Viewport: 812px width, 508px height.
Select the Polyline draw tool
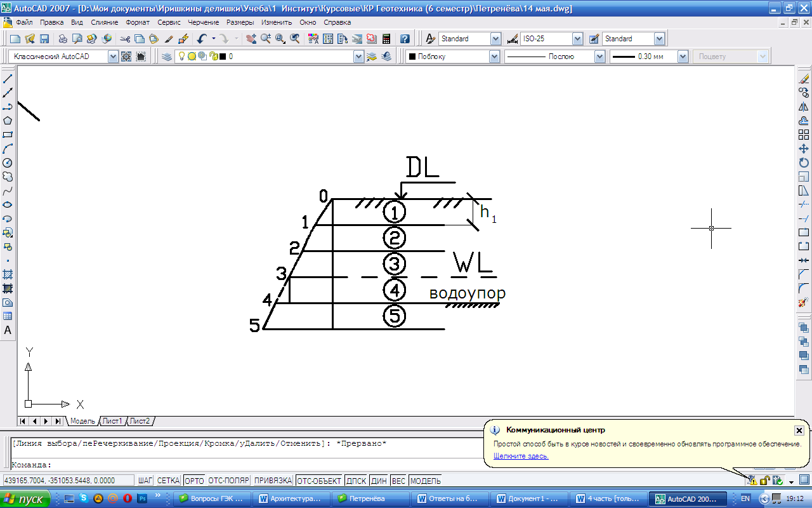(8, 107)
